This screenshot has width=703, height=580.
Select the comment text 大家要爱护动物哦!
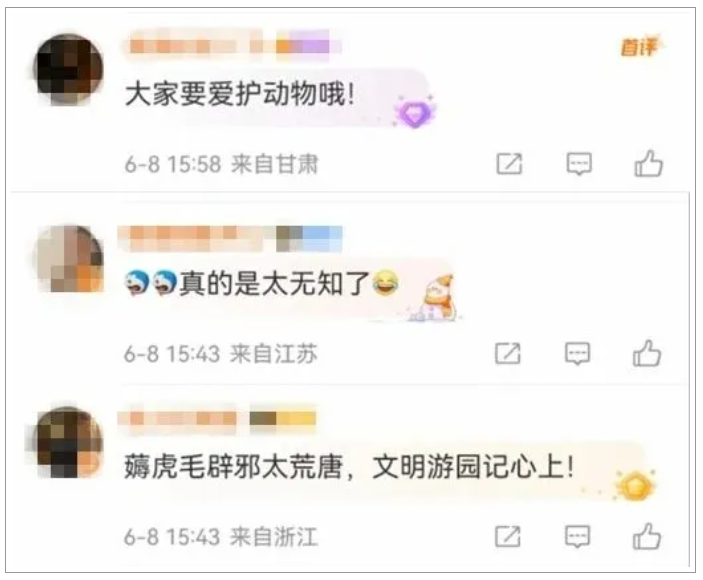[240, 95]
